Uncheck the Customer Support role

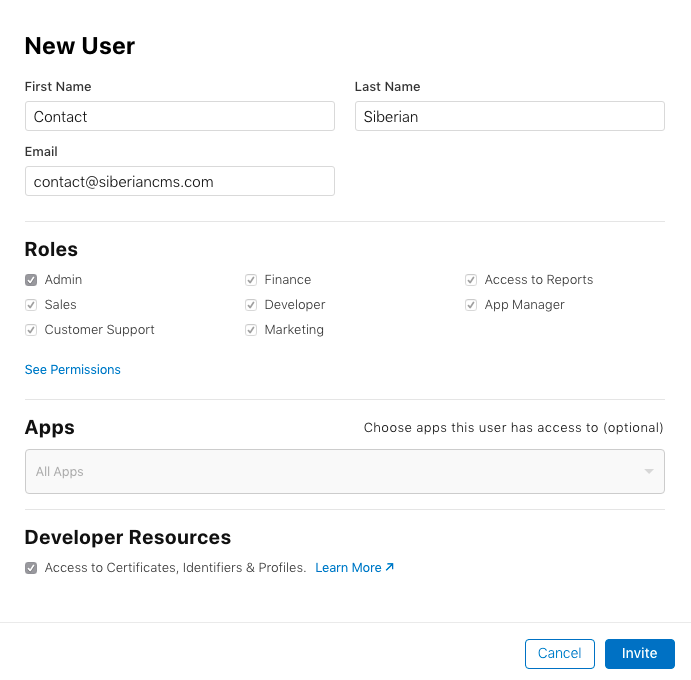pyautogui.click(x=31, y=330)
